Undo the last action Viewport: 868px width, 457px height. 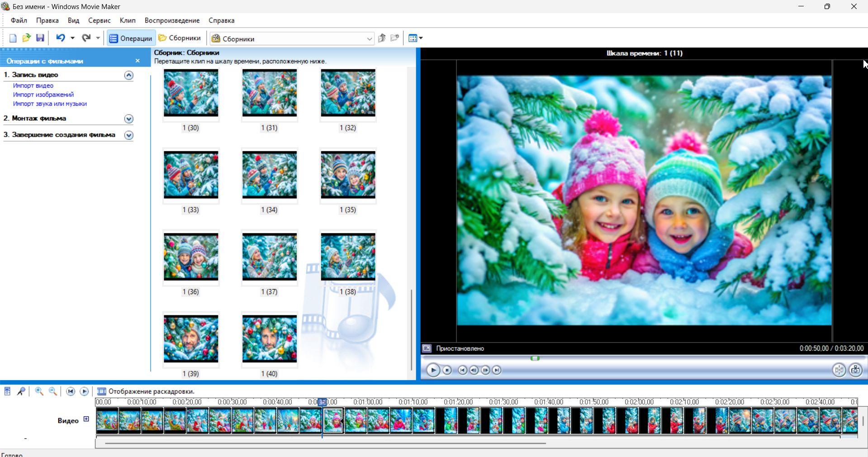pos(61,38)
